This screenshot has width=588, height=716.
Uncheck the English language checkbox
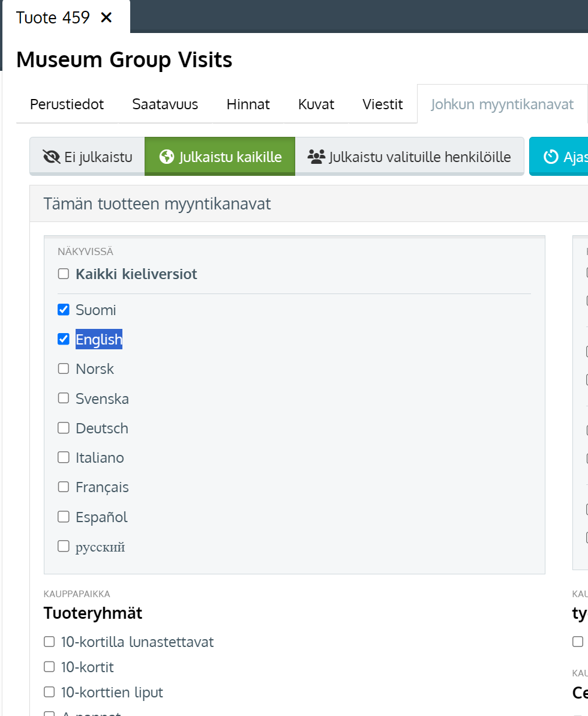pyautogui.click(x=64, y=339)
